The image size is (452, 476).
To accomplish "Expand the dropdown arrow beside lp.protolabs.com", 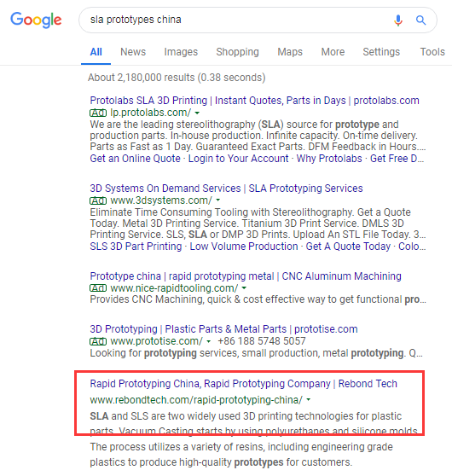I will [197, 113].
